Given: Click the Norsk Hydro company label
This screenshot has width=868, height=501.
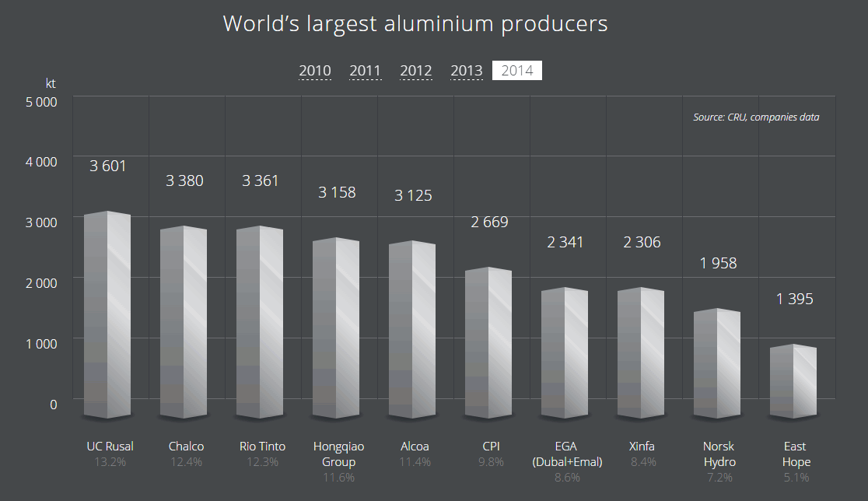Looking at the screenshot, I should (x=719, y=454).
